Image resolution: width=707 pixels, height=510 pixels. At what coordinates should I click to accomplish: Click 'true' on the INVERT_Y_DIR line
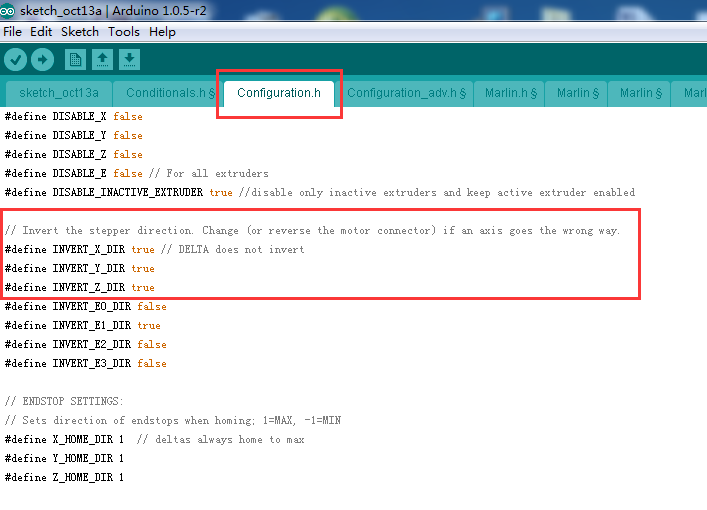143,269
